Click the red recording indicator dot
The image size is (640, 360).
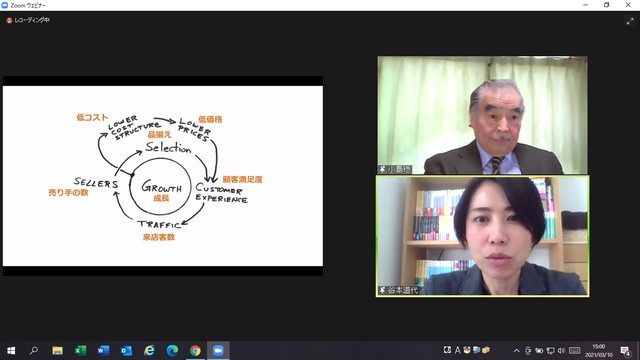click(x=9, y=20)
